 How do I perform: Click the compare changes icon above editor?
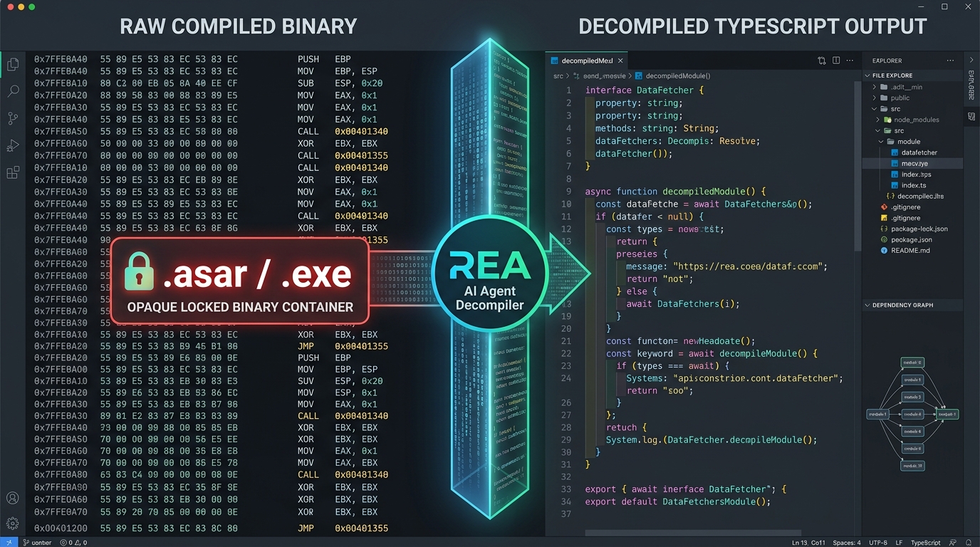click(x=822, y=61)
